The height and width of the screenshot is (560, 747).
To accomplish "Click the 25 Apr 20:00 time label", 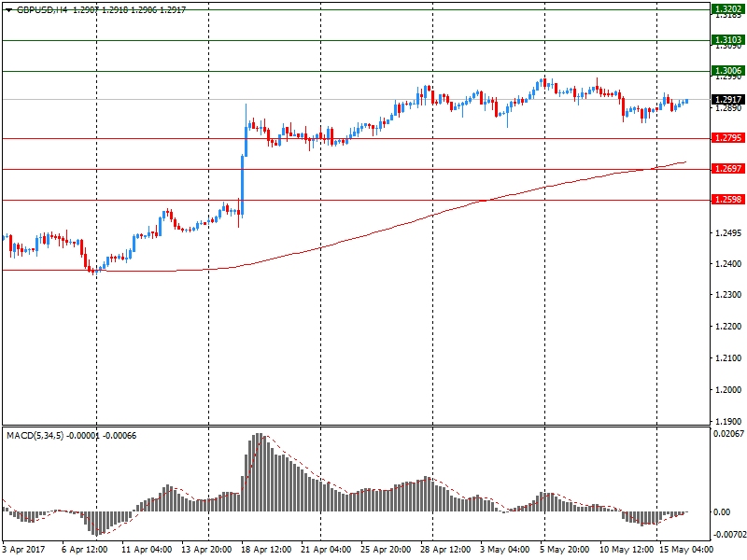I will point(386,550).
